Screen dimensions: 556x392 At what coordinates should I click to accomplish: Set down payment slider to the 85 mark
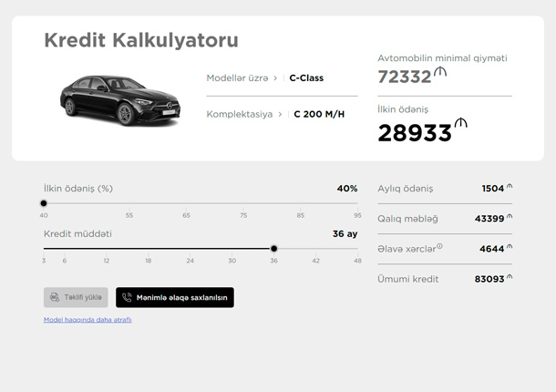pyautogui.click(x=300, y=203)
